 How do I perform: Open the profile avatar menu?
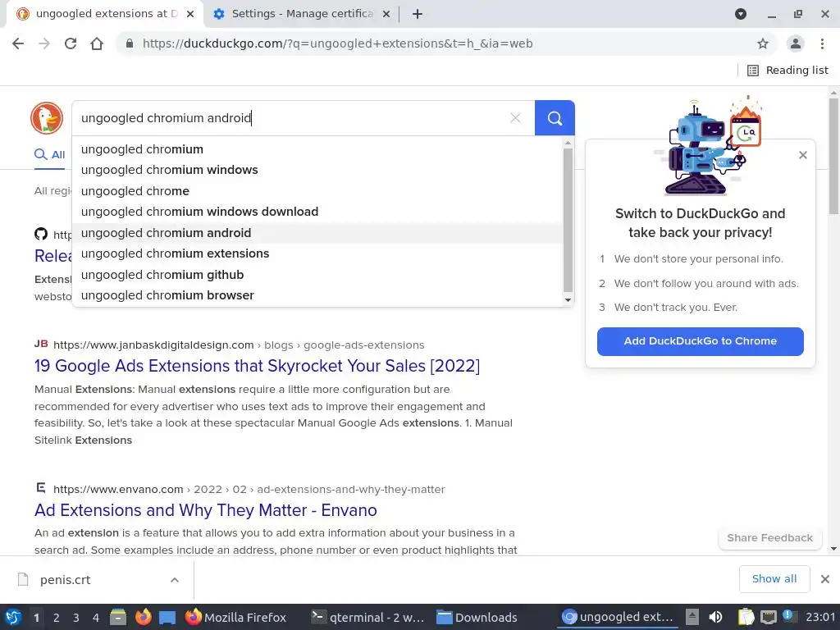point(796,43)
